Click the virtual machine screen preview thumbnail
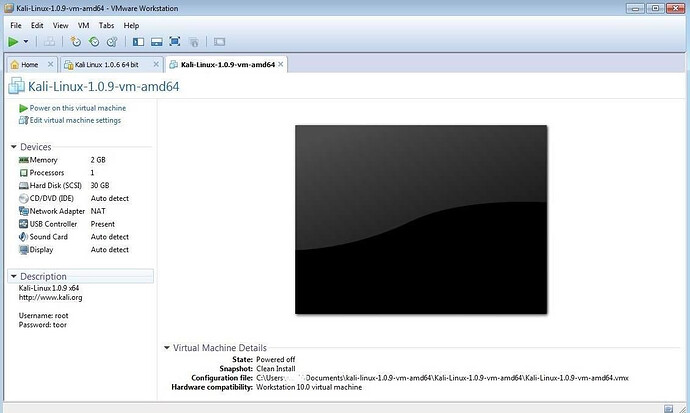 [x=421, y=219]
